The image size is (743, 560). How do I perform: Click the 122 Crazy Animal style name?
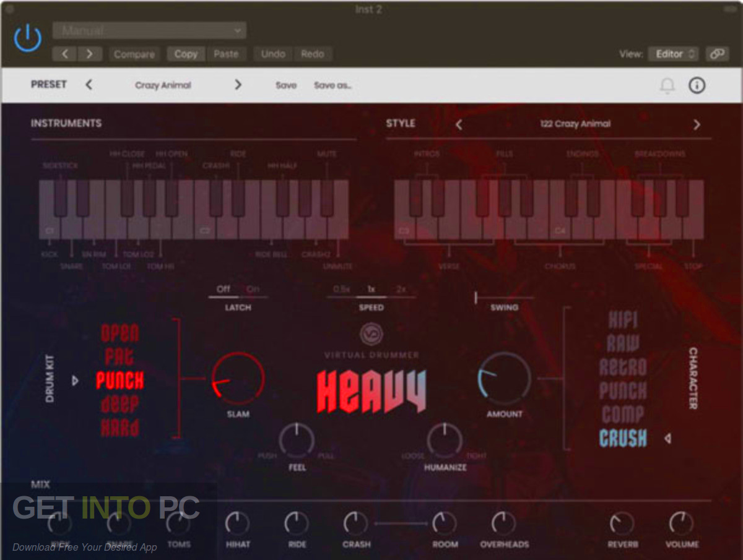pyautogui.click(x=575, y=124)
